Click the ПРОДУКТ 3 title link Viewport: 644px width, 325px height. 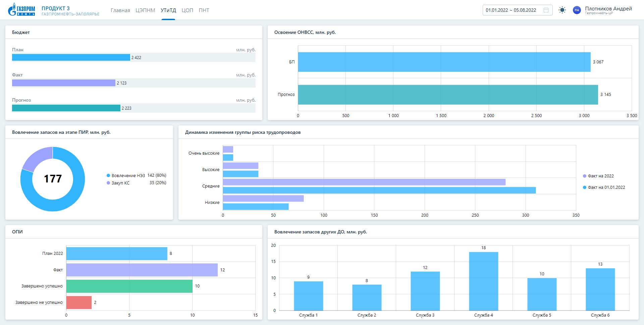coord(56,8)
